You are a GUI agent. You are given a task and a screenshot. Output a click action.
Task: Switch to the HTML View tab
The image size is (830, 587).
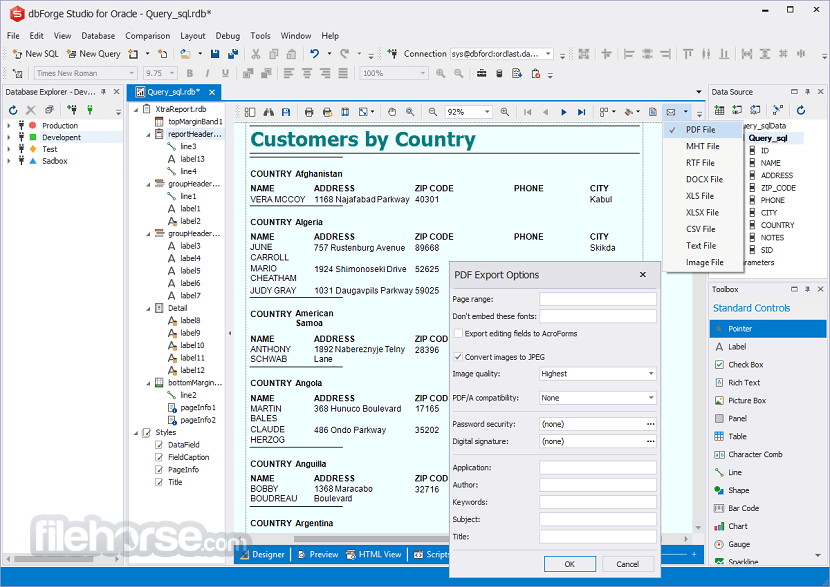point(374,554)
